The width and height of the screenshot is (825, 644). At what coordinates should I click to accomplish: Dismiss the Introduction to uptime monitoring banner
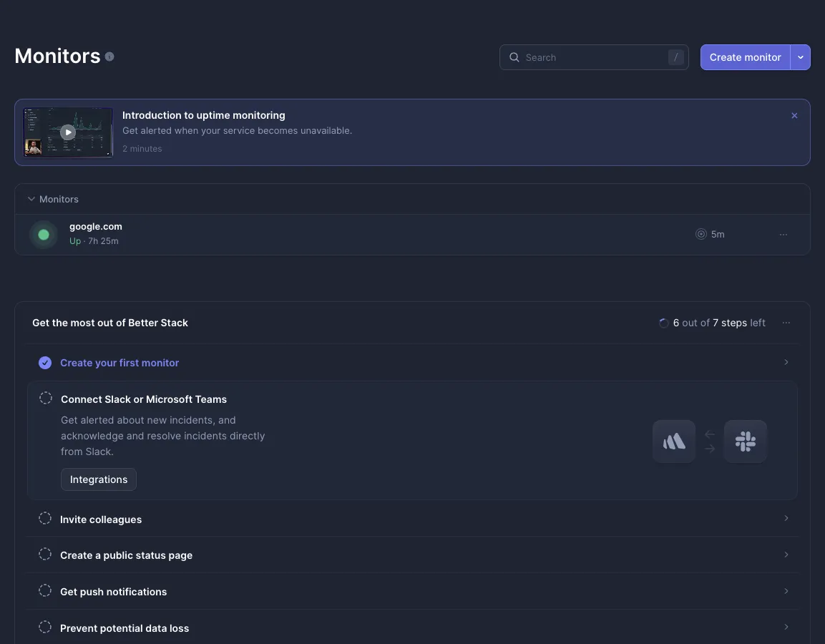pyautogui.click(x=794, y=115)
